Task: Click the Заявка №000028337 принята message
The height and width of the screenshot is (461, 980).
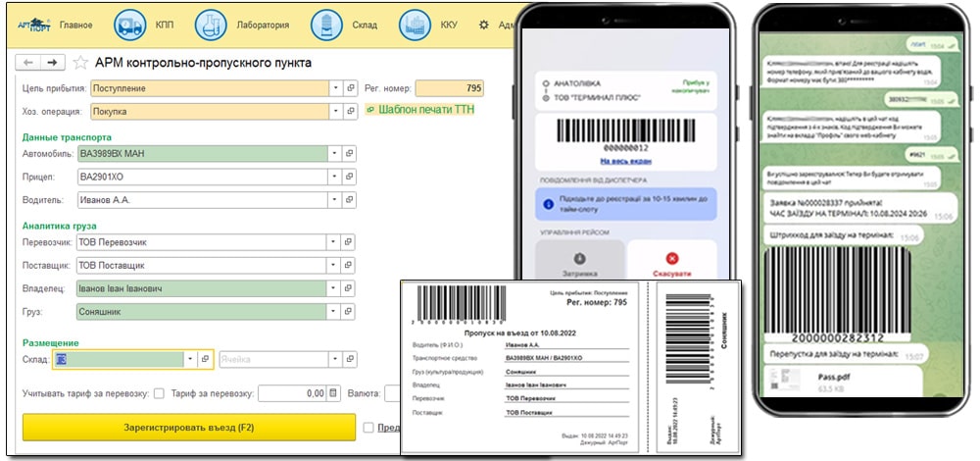Action: point(858,209)
